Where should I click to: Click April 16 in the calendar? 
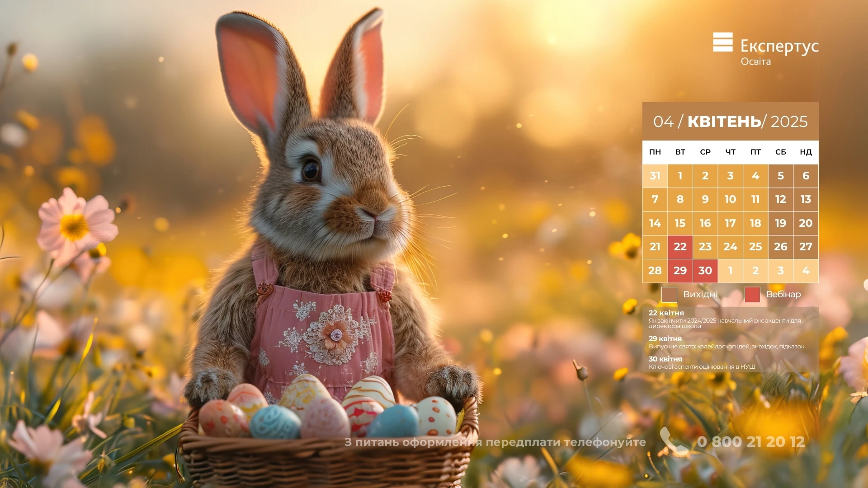705,223
